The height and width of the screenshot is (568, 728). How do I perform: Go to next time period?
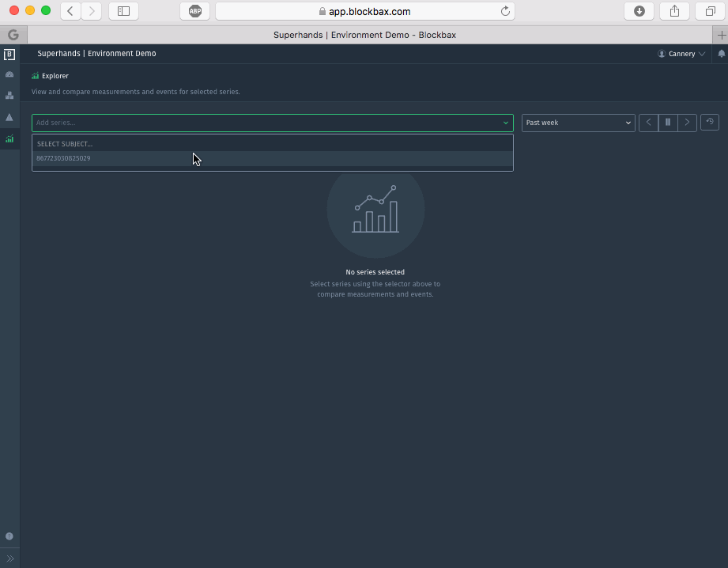click(x=687, y=123)
